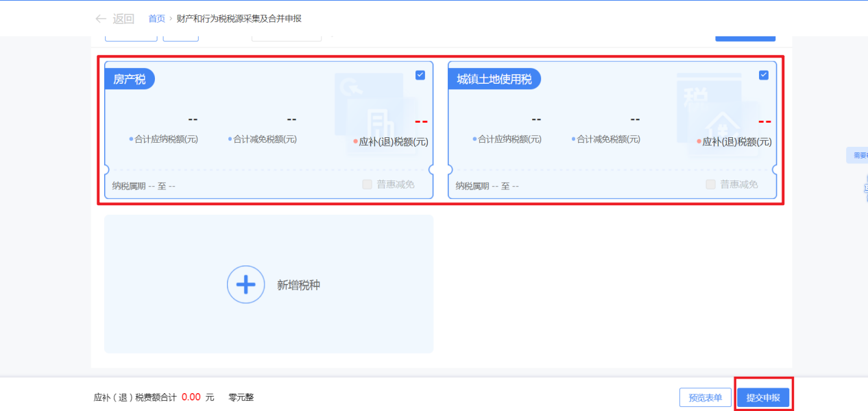Viewport: 868px width, 411px height.
Task: Select the 房产税 title tag
Action: 130,80
